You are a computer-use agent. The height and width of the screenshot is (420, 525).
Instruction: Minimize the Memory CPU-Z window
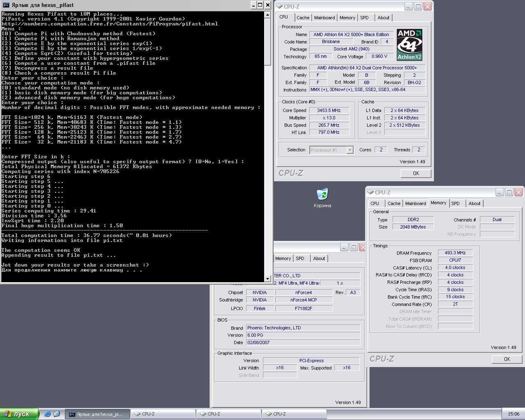(x=499, y=192)
